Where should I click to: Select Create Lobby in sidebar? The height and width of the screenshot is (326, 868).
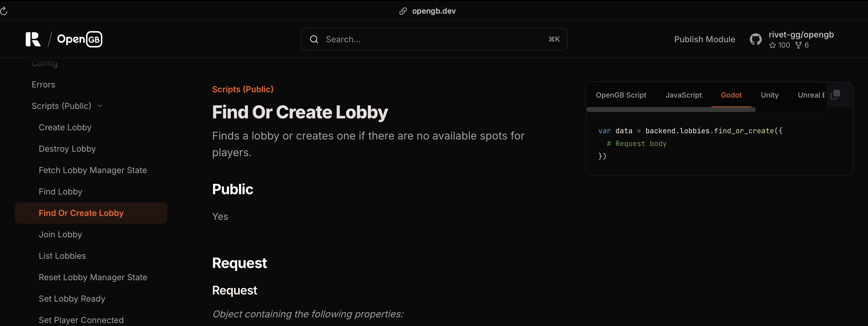(x=65, y=127)
